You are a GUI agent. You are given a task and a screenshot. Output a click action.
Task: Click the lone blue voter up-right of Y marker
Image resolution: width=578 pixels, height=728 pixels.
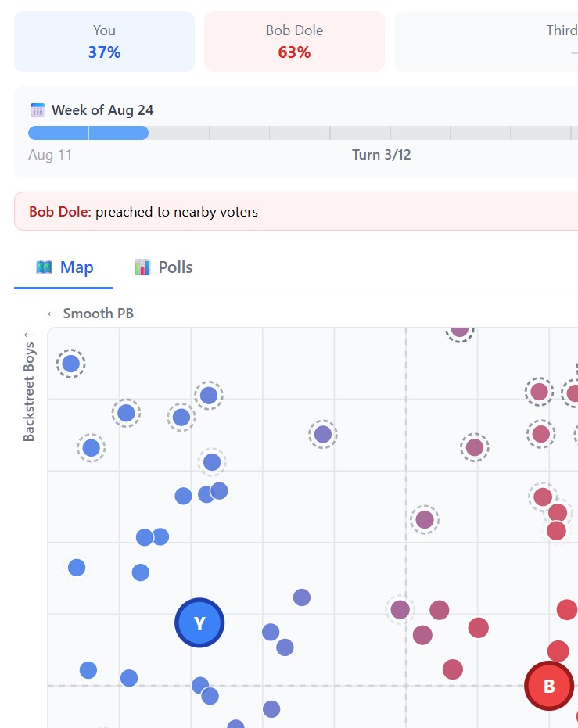302,597
